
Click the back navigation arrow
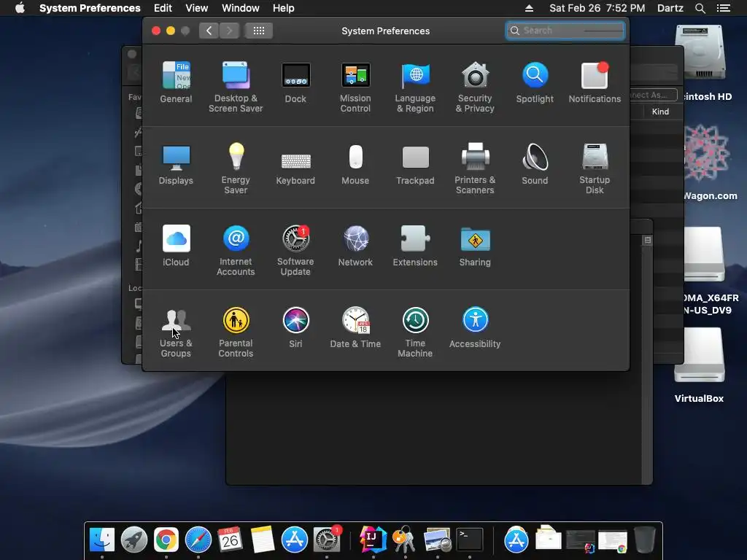click(209, 31)
